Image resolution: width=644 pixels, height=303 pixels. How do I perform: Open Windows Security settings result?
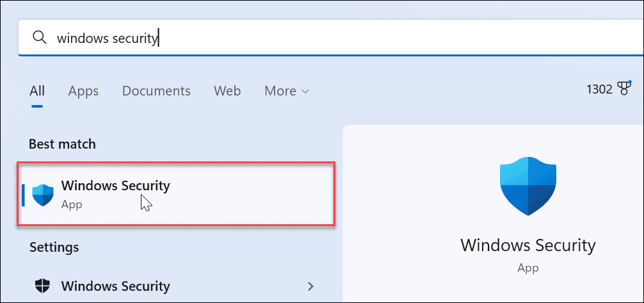coord(115,286)
